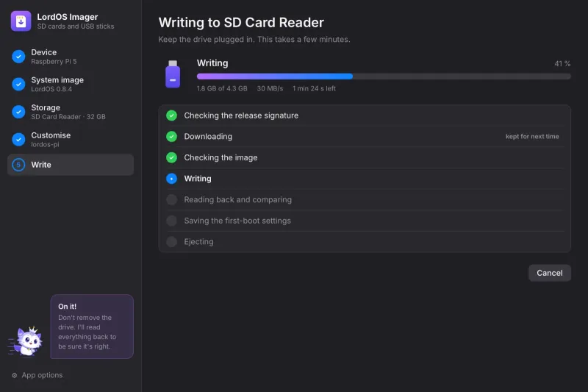Click 'Reading back and comparing' row text
The image size is (588, 392).
point(237,199)
